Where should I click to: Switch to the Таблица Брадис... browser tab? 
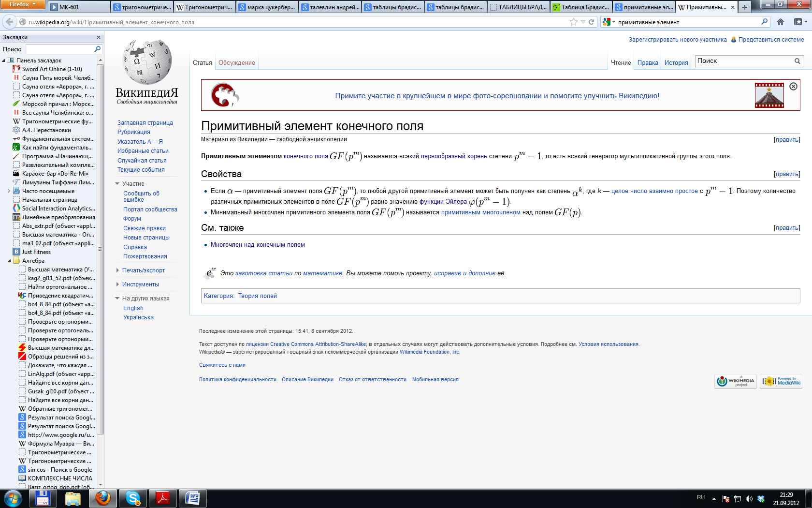coord(581,7)
